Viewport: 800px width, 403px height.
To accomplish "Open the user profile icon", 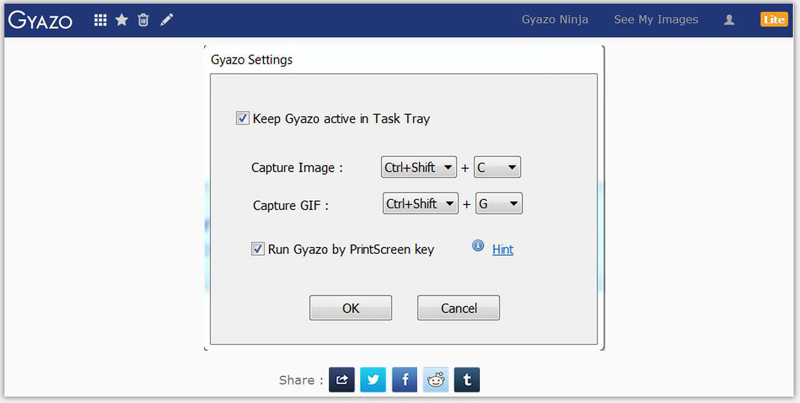I will 729,20.
